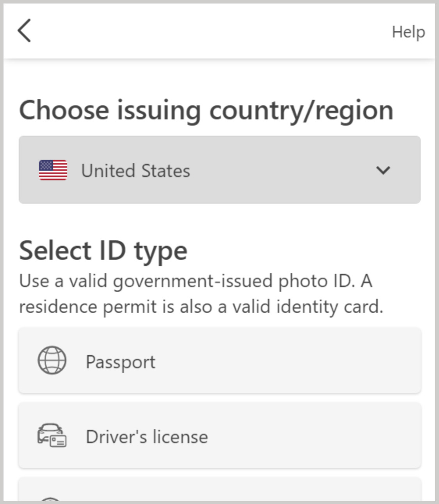Go back using the back arrow

[x=24, y=30]
